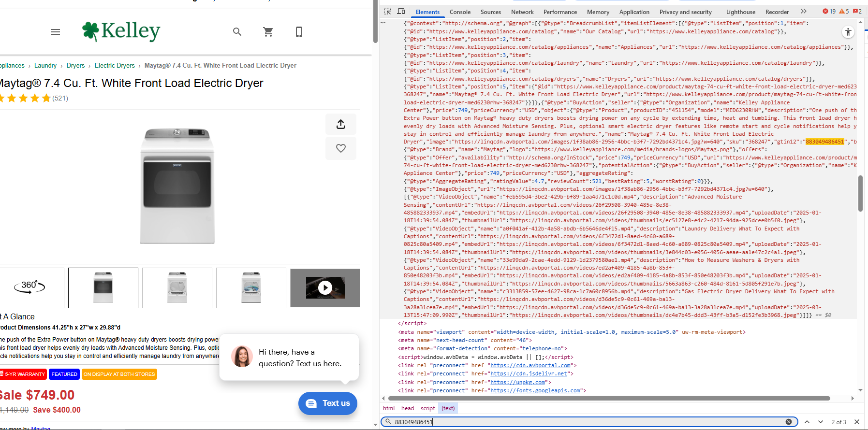Switch to the Memory tab

[x=598, y=12]
